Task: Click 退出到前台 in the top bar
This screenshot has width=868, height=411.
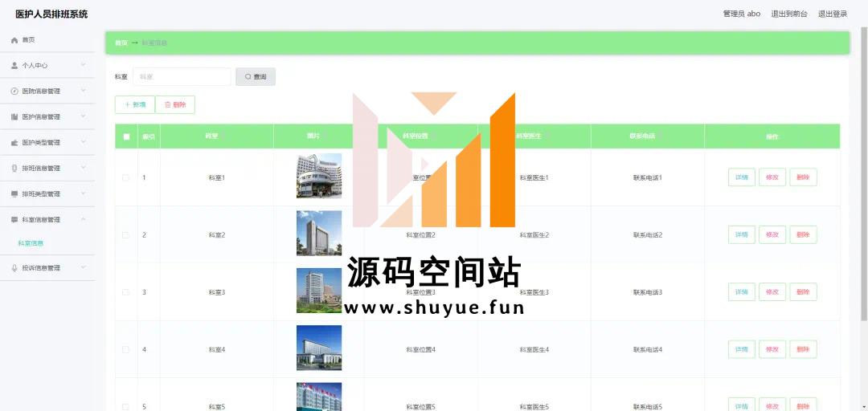Action: [x=789, y=14]
